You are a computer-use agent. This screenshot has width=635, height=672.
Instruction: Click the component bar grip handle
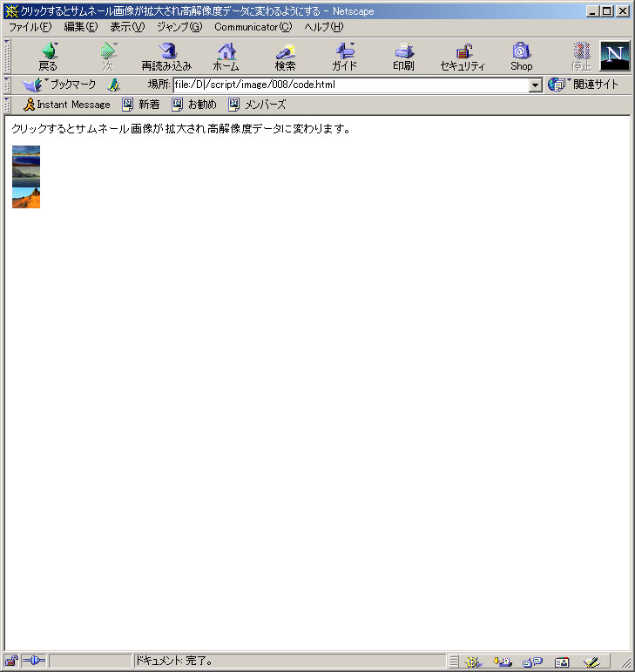pos(454,662)
